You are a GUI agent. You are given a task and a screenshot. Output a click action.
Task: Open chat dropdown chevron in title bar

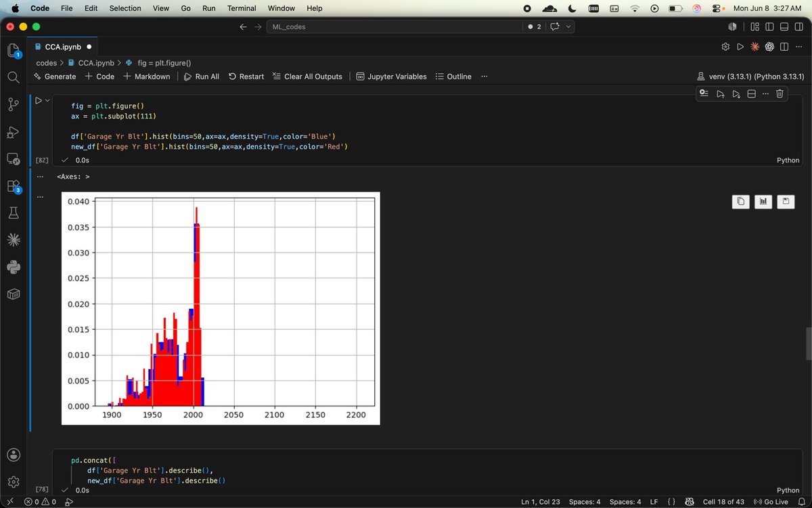568,26
